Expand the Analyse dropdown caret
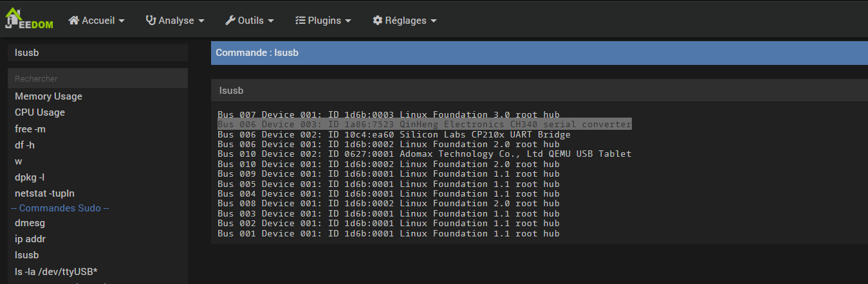 [201, 21]
